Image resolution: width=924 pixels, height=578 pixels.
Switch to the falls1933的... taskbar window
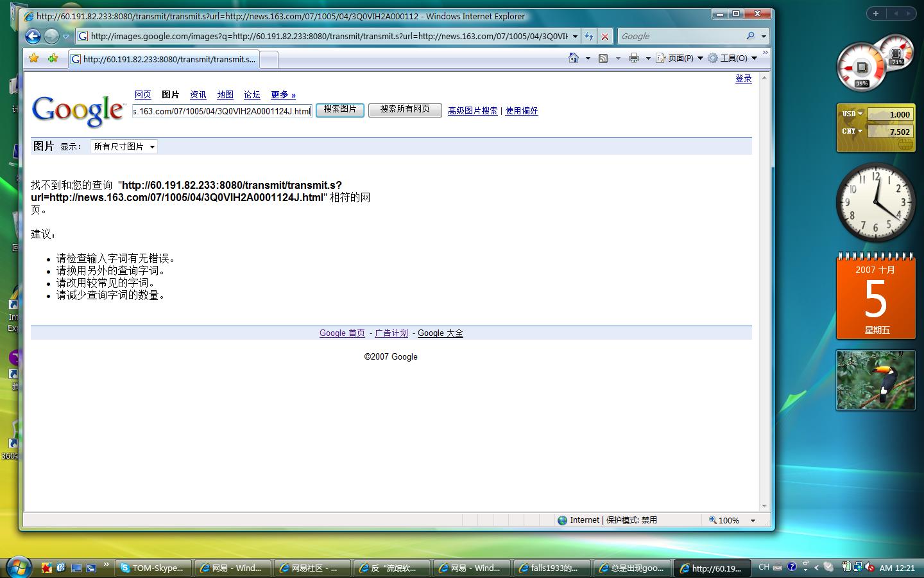pos(551,568)
